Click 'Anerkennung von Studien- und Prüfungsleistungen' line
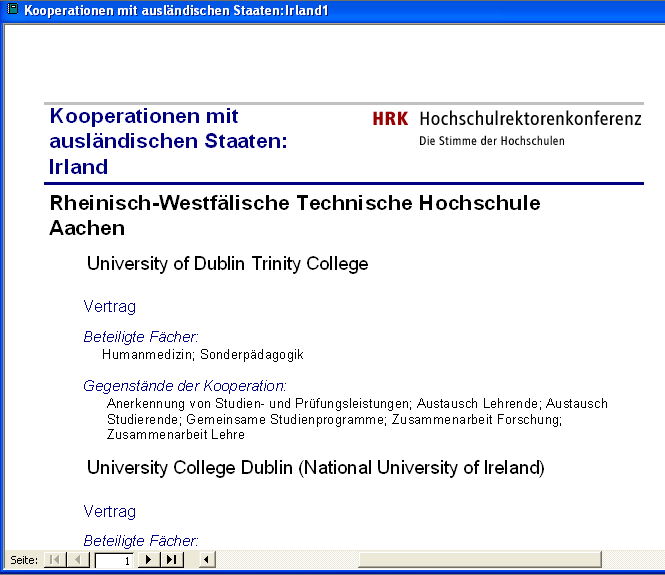665x575 pixels. pos(357,403)
